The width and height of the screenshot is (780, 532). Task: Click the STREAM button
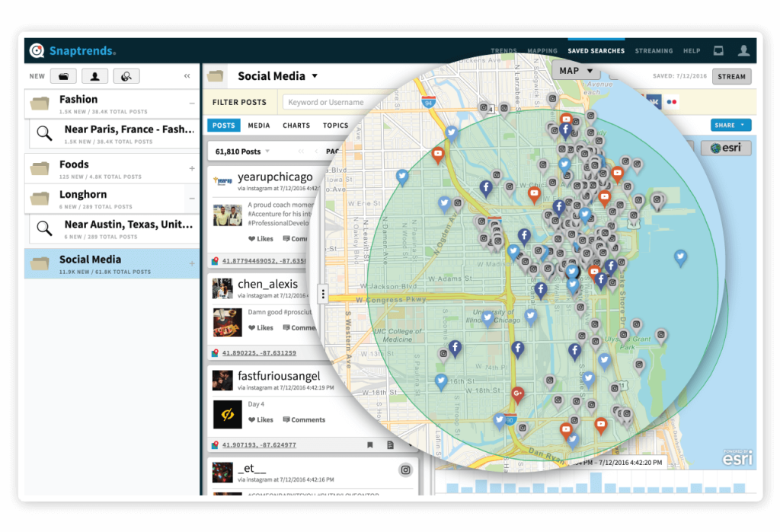[x=731, y=76]
